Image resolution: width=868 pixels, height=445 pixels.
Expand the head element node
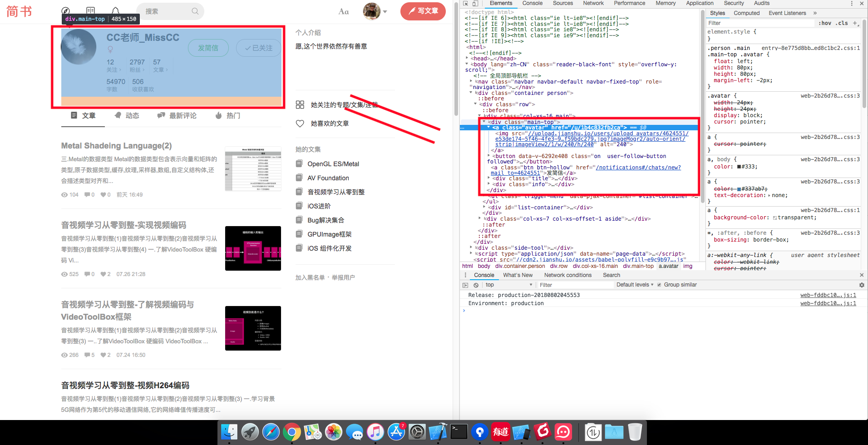coord(467,59)
